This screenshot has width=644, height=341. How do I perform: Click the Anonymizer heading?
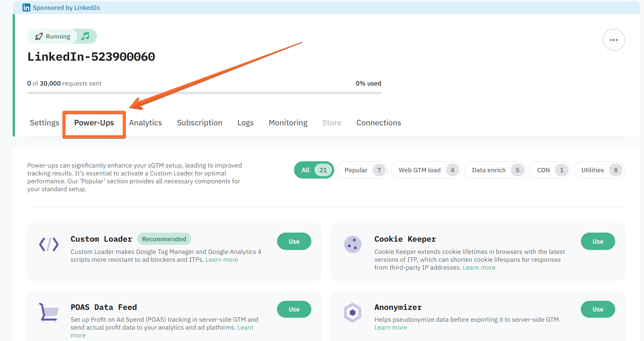[398, 307]
